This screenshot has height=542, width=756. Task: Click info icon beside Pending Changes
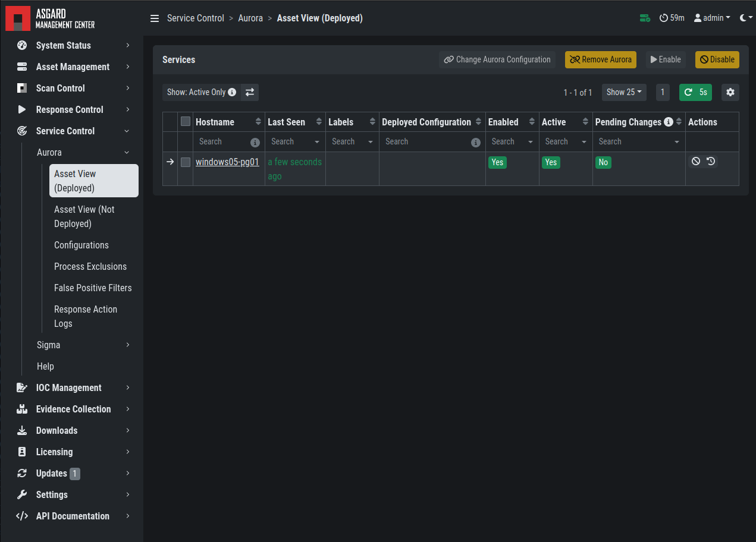tap(669, 122)
